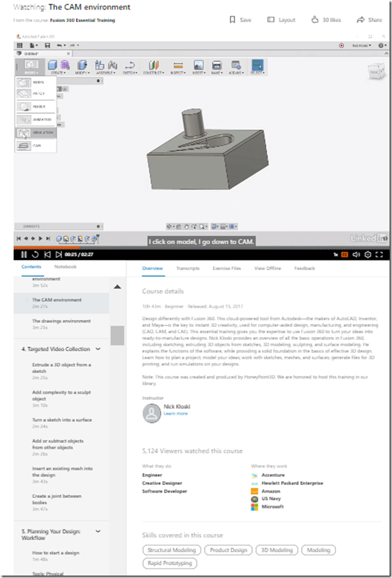Image resolution: width=392 pixels, height=578 pixels.
Task: Open Fusion 360 Essential Training course link
Action: pos(83,20)
